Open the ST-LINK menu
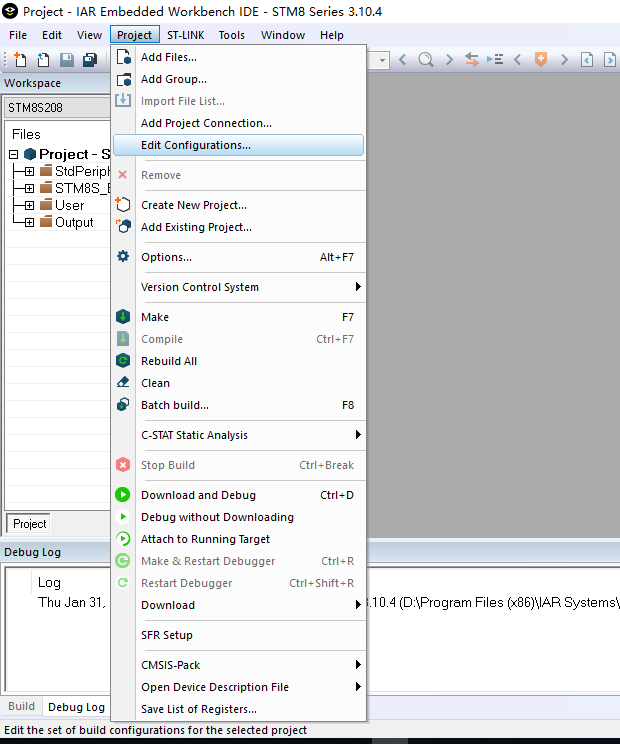The height and width of the screenshot is (744, 620). 185,35
